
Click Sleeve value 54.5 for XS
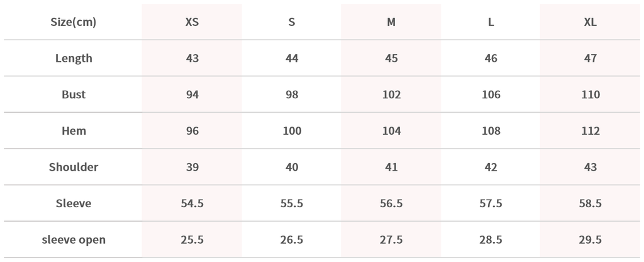[192, 203]
